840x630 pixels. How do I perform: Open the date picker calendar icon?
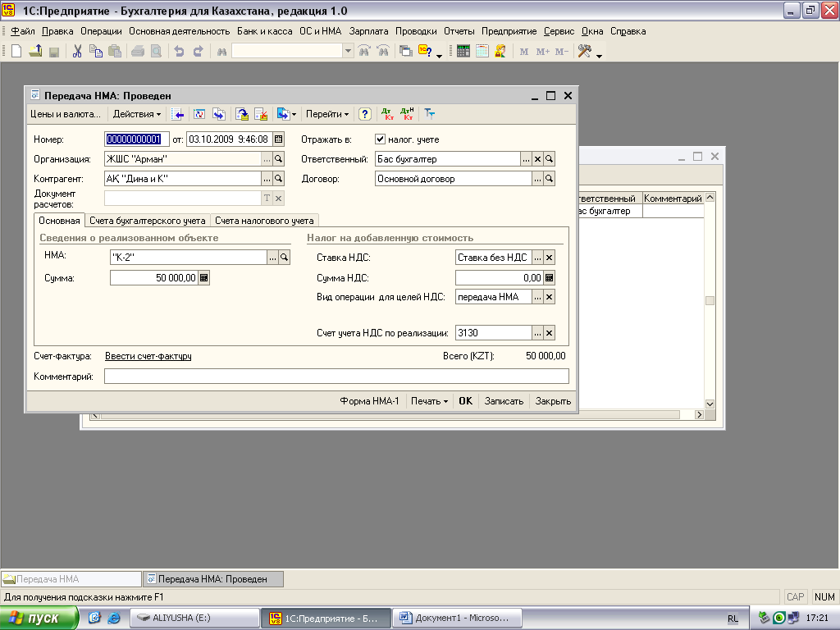[x=279, y=139]
